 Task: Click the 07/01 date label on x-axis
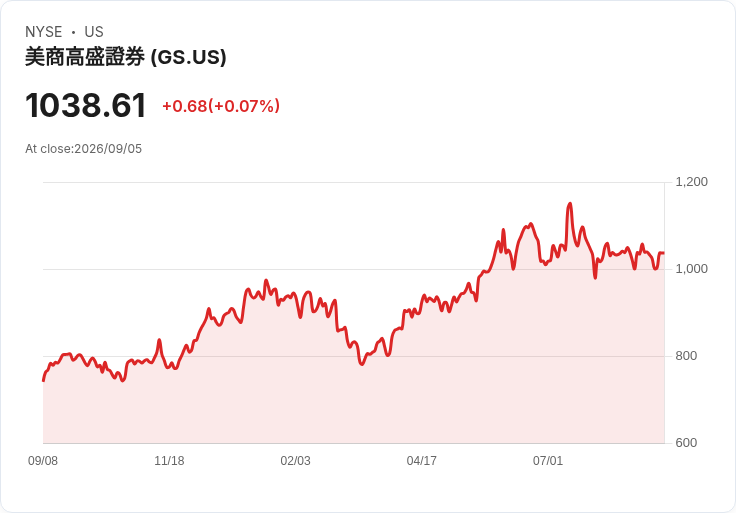pos(548,461)
